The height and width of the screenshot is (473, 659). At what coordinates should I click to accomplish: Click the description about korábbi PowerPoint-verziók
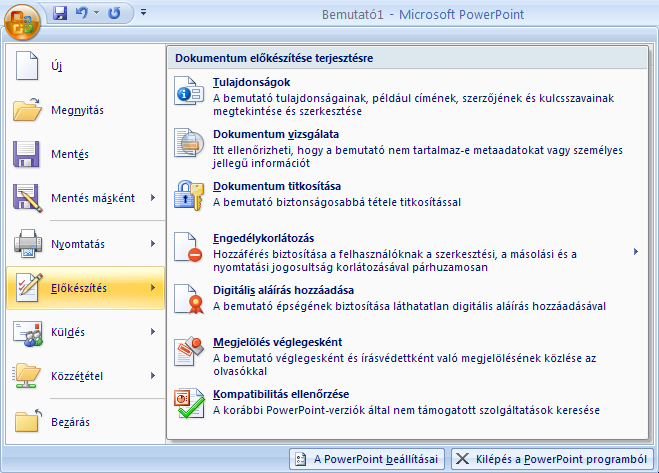[x=406, y=410]
